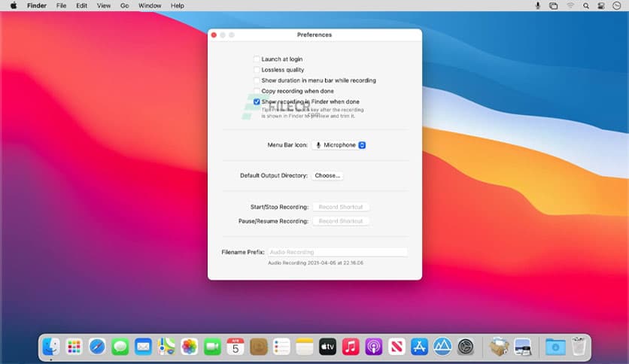This screenshot has height=364, width=629.
Task: Open the Trash in the dock
Action: click(x=578, y=346)
